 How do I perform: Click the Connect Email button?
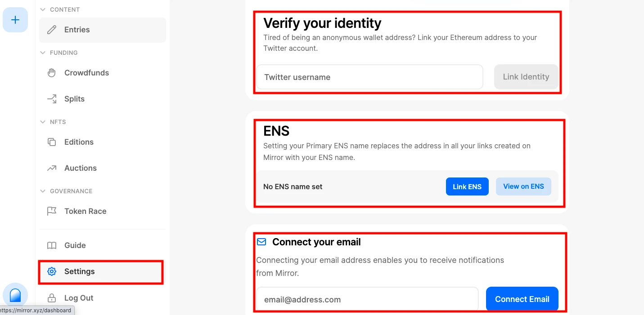(522, 299)
